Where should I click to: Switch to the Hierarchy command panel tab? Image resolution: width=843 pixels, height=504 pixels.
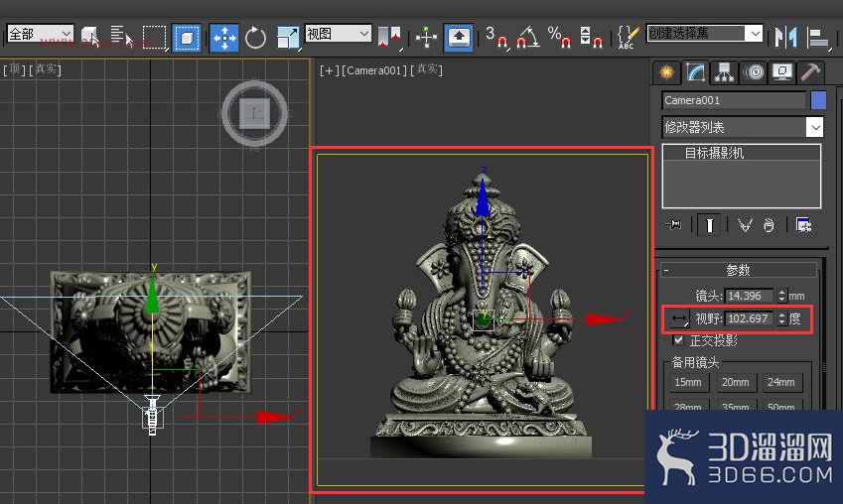[724, 72]
